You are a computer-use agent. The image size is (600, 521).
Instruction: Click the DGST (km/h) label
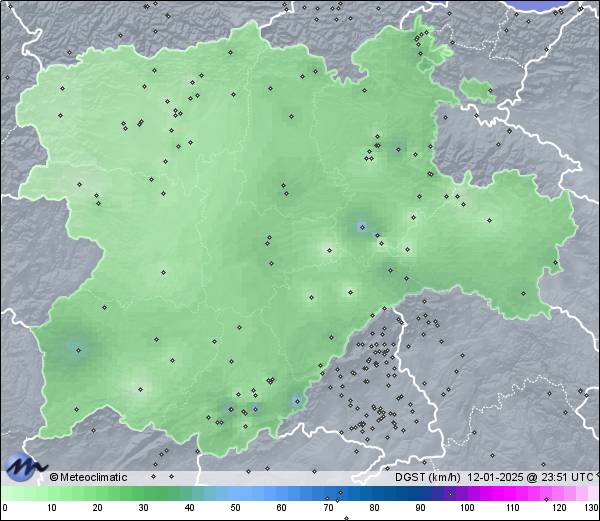tap(428, 477)
